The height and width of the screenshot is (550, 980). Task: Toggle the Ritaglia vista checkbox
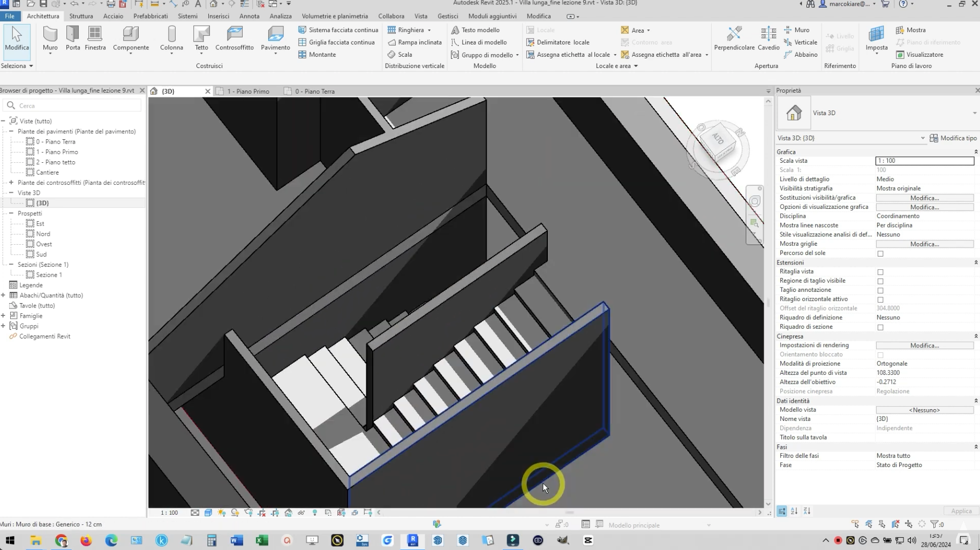point(880,272)
